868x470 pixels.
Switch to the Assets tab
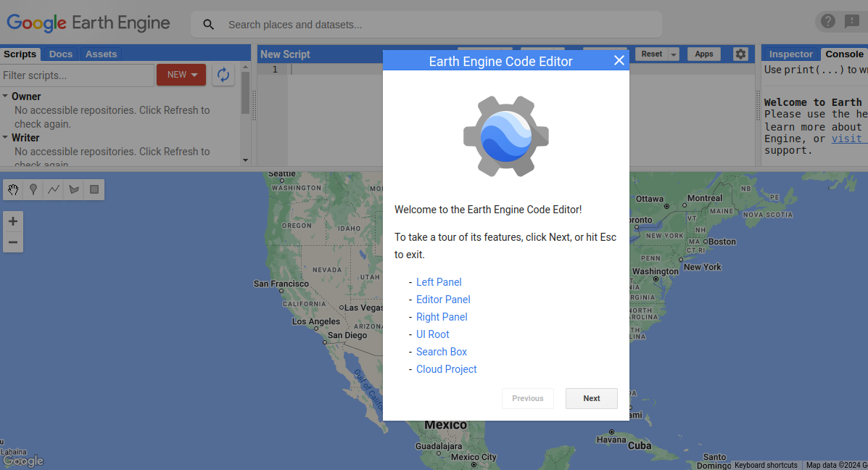click(x=102, y=54)
